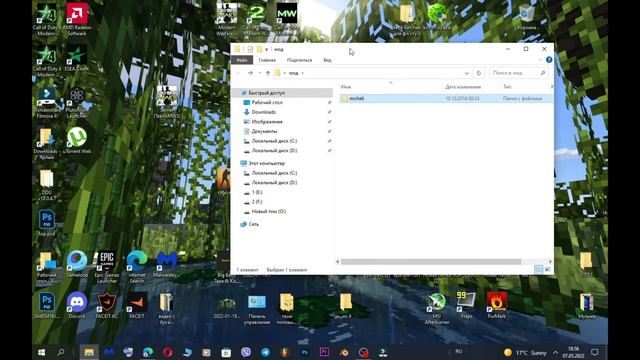Viewport: 640px width, 360px height.
Task: Open the AMD Radeon Software desktop icon
Action: [77, 19]
